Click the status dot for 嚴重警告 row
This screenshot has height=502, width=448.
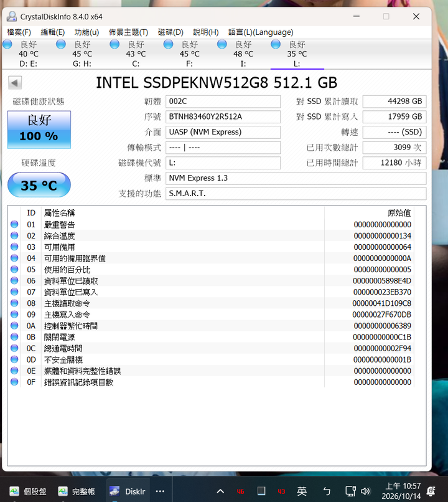(x=14, y=224)
